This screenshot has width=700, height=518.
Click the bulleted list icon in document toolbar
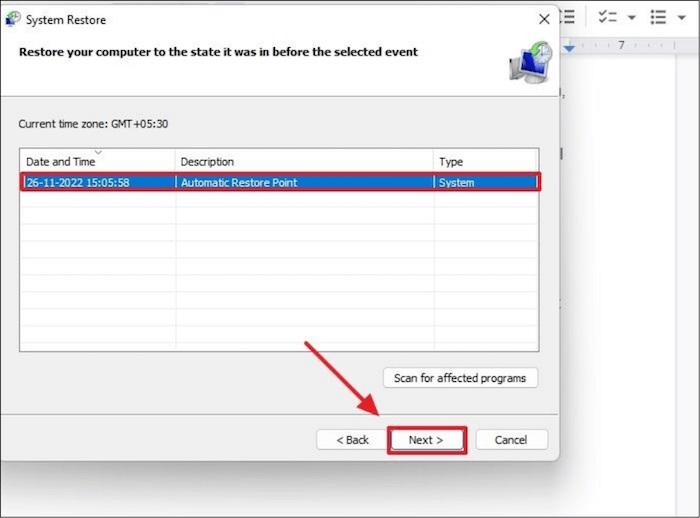point(658,17)
